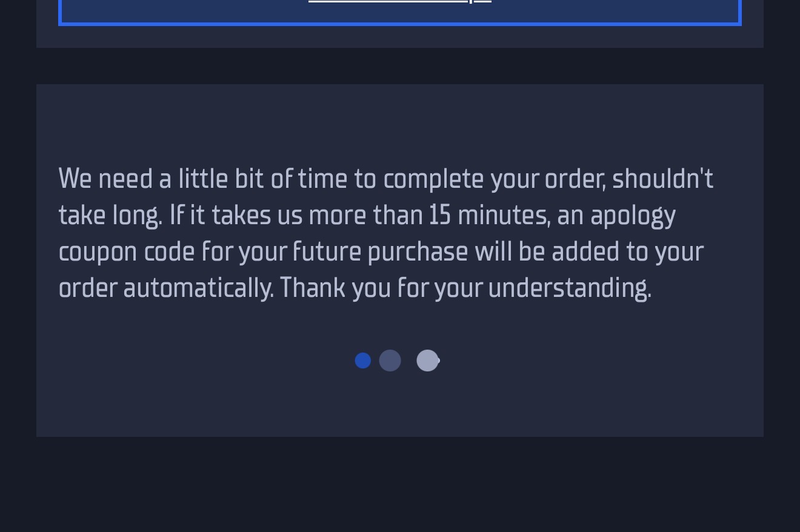
Task: Click the blue-bordered button at the top
Action: click(182, 11)
